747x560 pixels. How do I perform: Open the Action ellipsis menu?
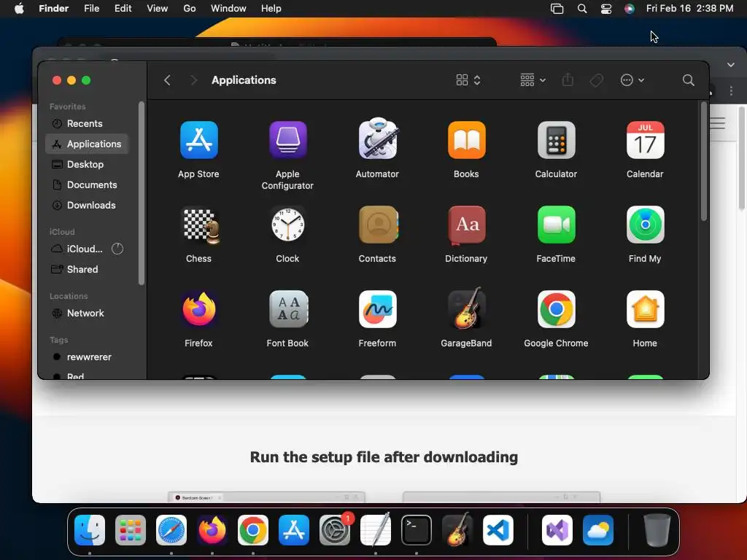[x=632, y=80]
